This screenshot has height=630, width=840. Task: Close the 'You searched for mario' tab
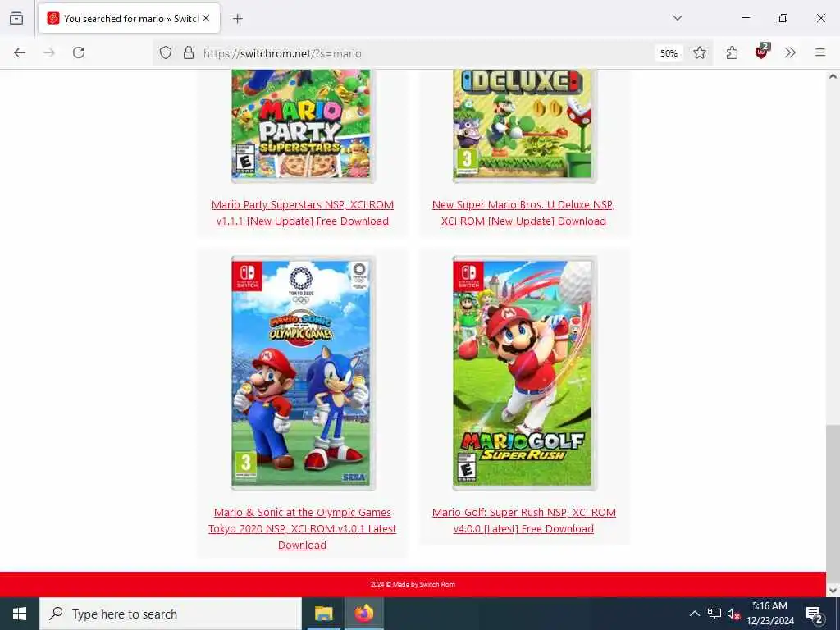pos(206,18)
